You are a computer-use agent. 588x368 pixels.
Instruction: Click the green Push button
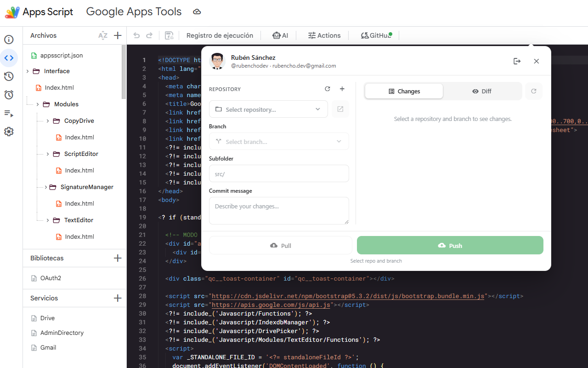pyautogui.click(x=450, y=246)
